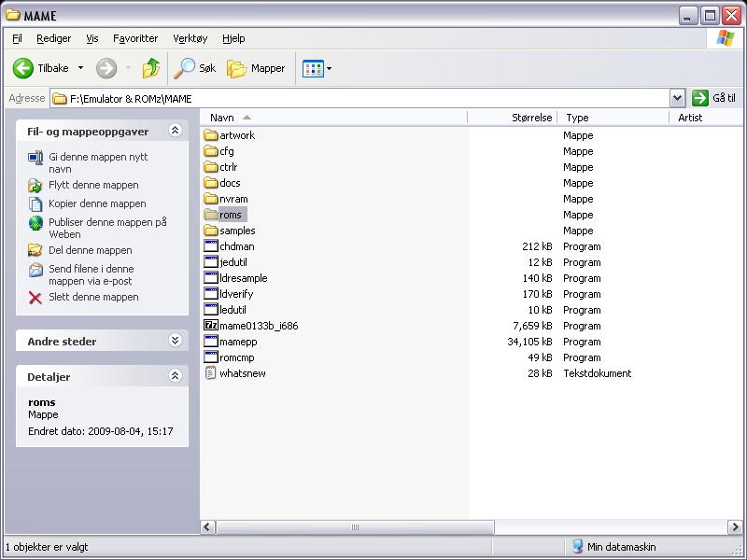
Task: Click Kopier denne mappen link
Action: pos(97,203)
